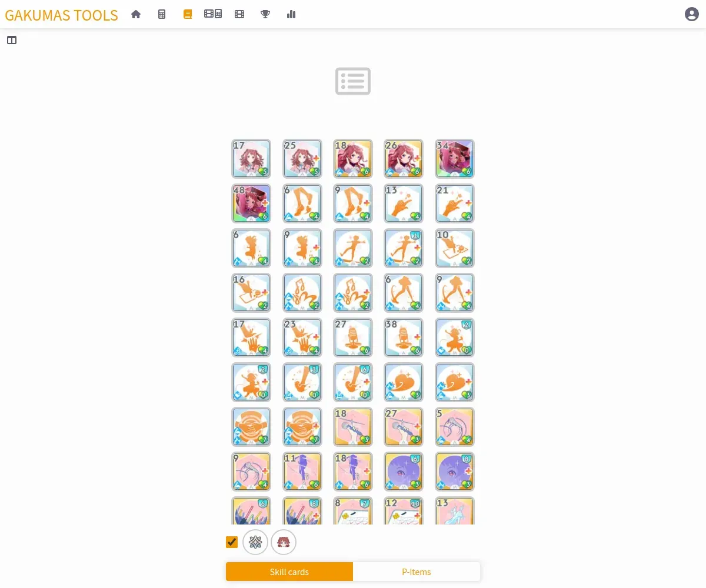Uncheck the orange checkbox near filter icons
The width and height of the screenshot is (706, 588).
point(232,542)
